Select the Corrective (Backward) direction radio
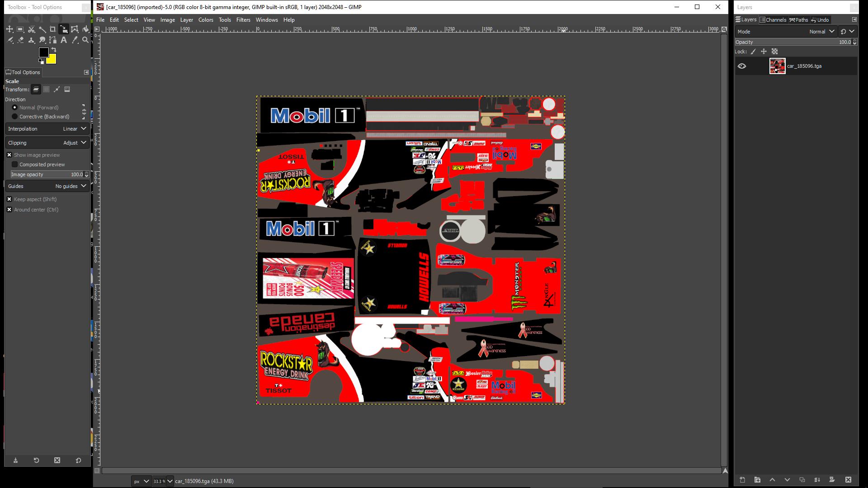The width and height of the screenshot is (868, 488). 15,117
